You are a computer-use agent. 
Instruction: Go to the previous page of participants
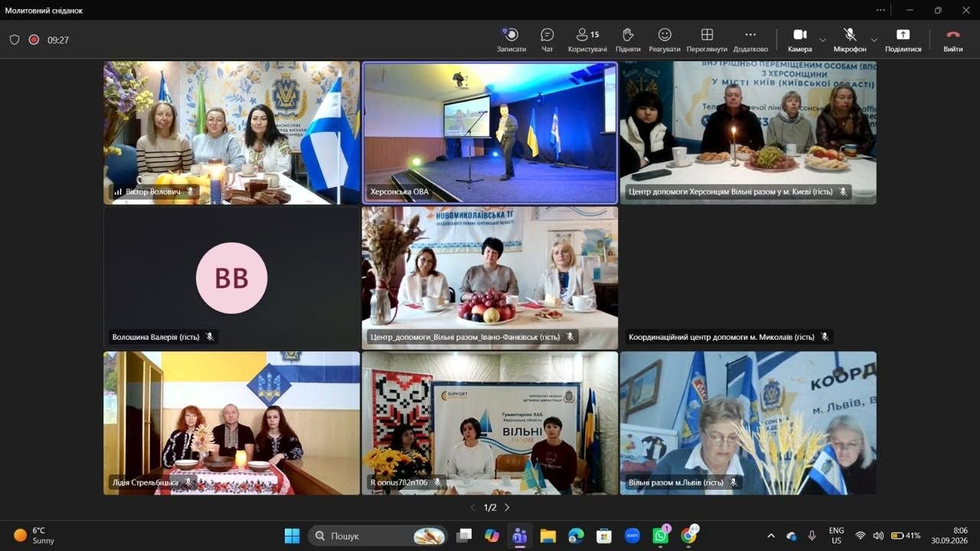(472, 507)
